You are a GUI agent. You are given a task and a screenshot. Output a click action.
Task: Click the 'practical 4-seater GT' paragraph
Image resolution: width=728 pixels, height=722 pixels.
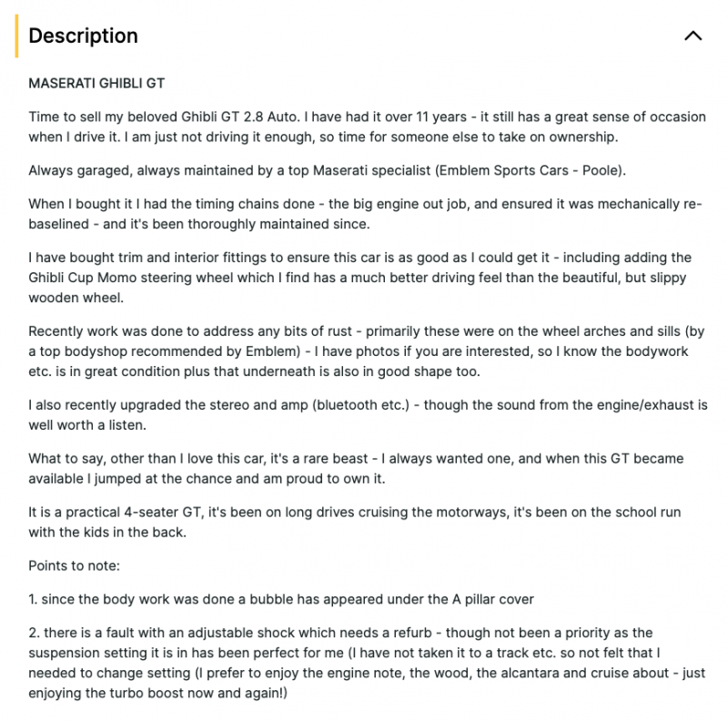coord(354,523)
